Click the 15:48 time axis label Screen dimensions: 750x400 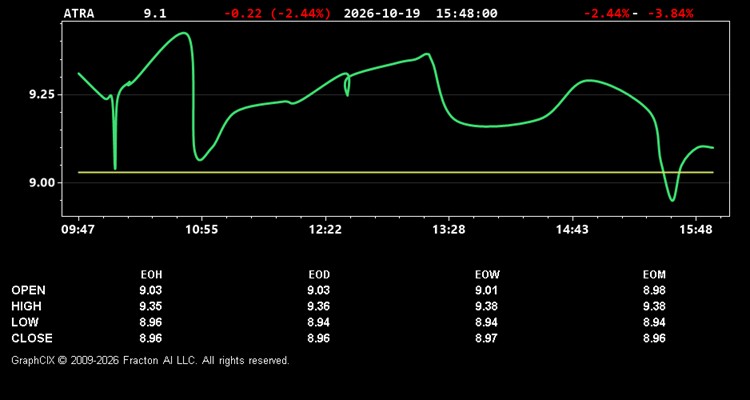(x=696, y=230)
